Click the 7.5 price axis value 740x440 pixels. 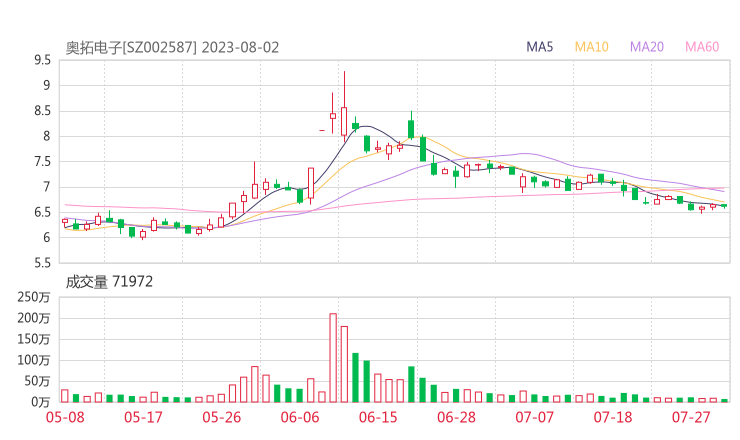tap(42, 162)
